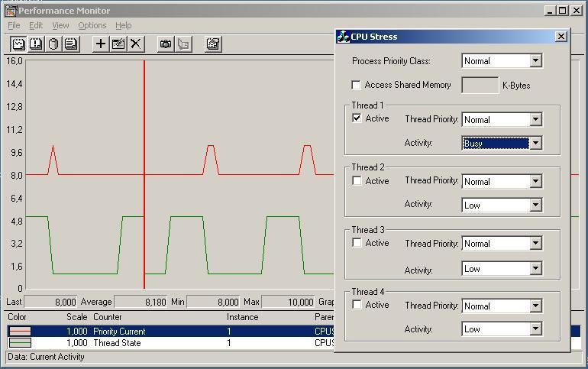This screenshot has width=588, height=369.
Task: Open Process Priority Class dropdown
Action: 536,60
